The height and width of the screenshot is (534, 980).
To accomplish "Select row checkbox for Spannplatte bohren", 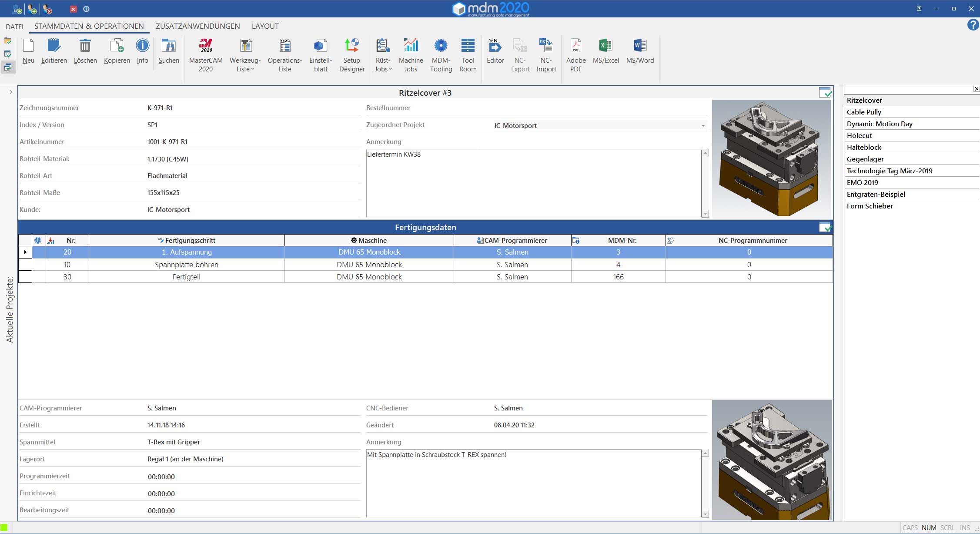I will point(25,265).
